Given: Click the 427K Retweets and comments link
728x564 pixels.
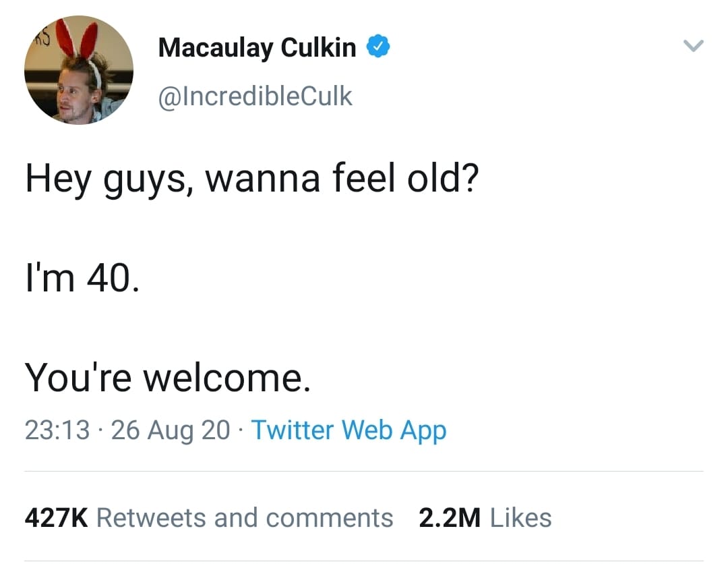Looking at the screenshot, I should pos(209,517).
